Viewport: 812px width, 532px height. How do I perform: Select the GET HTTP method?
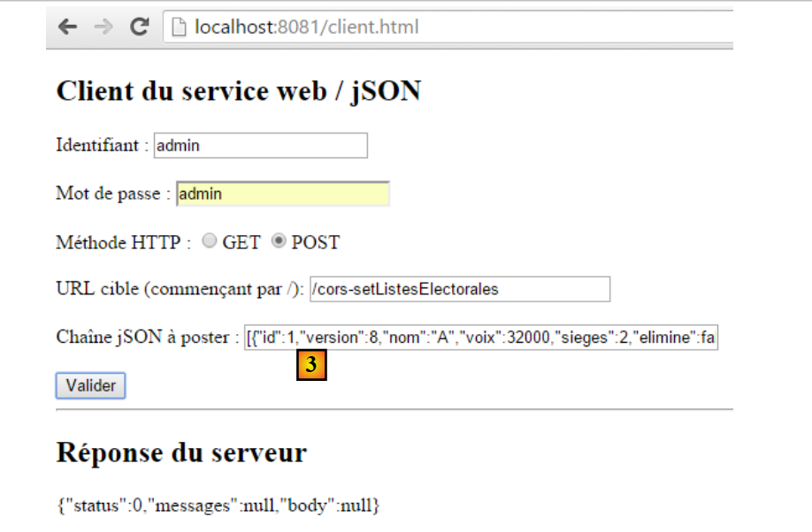tap(210, 241)
